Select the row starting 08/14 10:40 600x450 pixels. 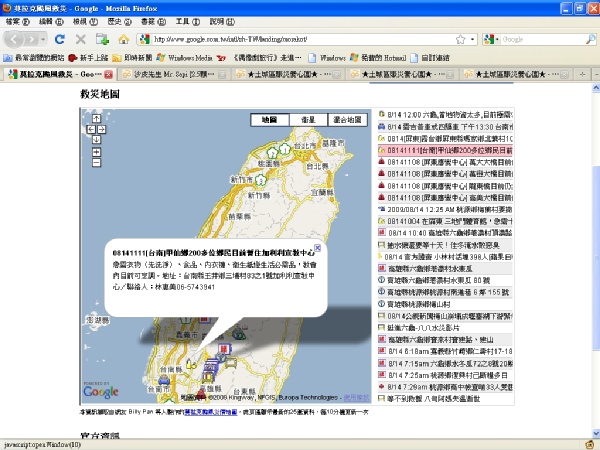(x=445, y=233)
